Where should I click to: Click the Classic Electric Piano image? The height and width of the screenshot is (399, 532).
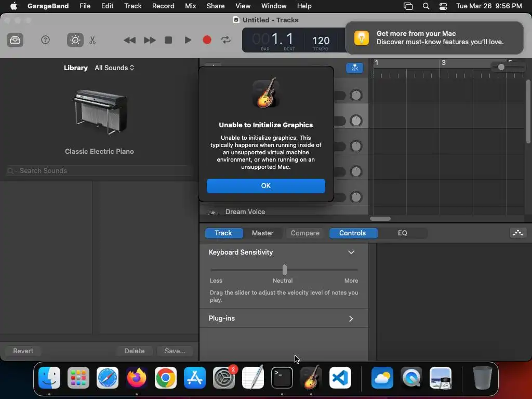click(x=99, y=112)
